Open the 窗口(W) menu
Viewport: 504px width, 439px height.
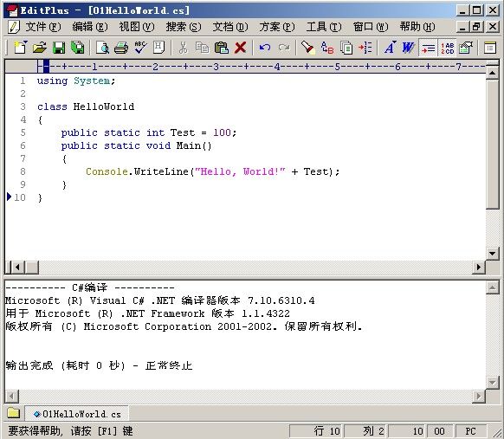click(371, 27)
